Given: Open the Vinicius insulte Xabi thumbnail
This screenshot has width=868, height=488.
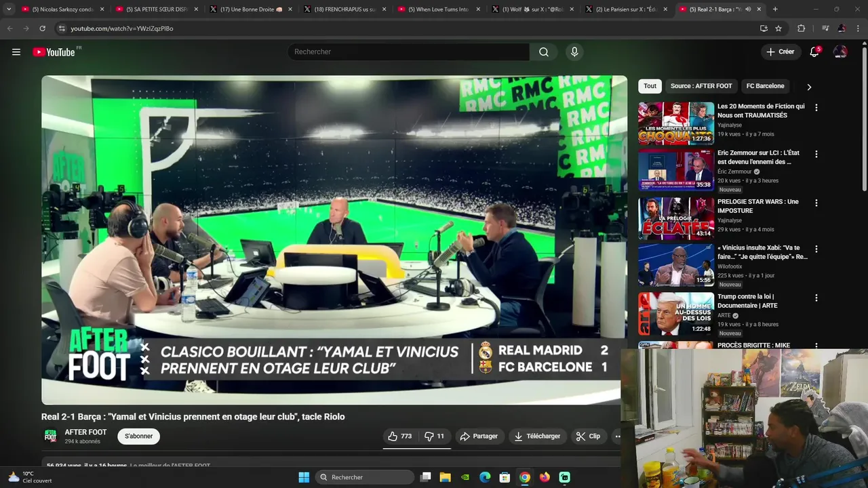Looking at the screenshot, I should point(675,265).
